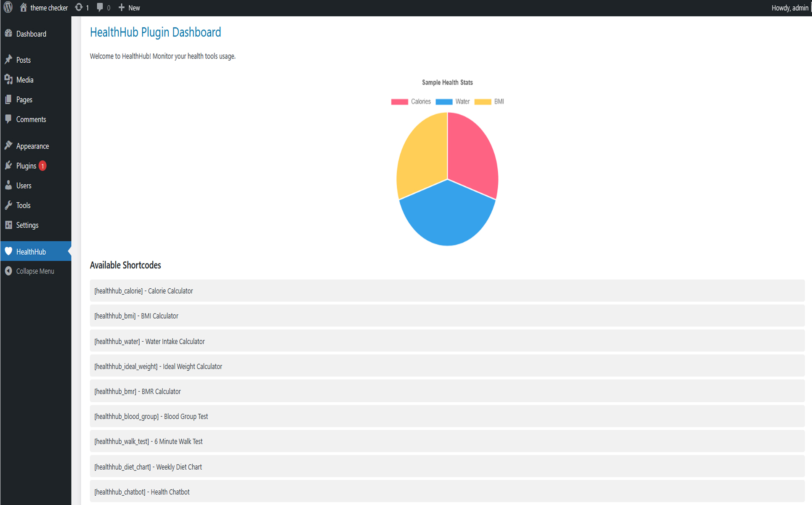This screenshot has width=812, height=505.
Task: Click the Appearance paintbrush icon
Action: click(8, 146)
